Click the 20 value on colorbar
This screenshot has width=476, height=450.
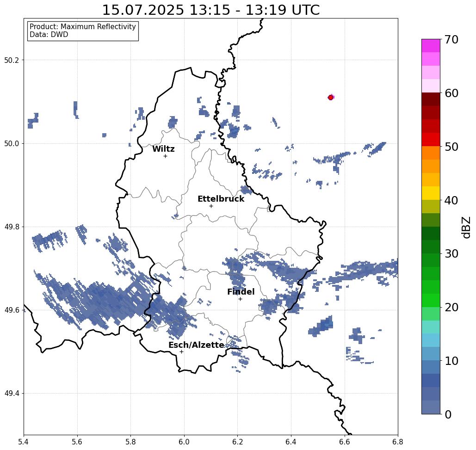pos(451,308)
